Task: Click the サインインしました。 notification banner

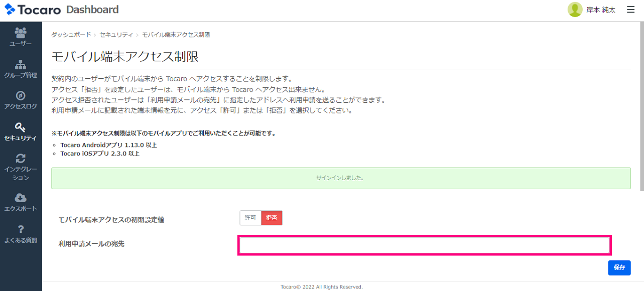Action: coord(341,178)
